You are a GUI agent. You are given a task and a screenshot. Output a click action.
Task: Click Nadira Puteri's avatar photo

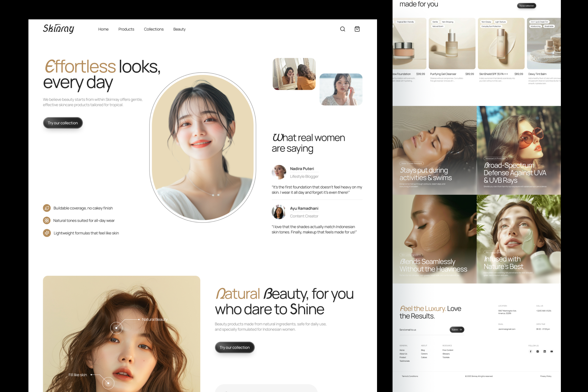click(279, 172)
